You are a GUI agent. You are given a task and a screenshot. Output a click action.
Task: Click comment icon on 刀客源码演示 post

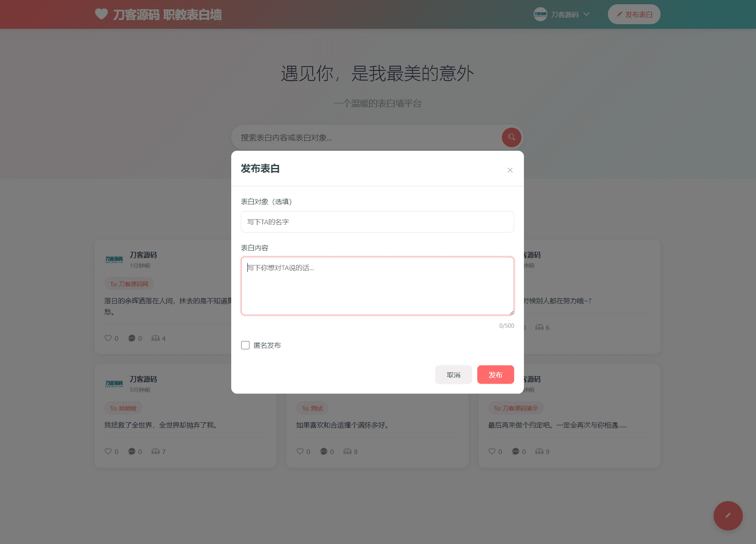515,451
